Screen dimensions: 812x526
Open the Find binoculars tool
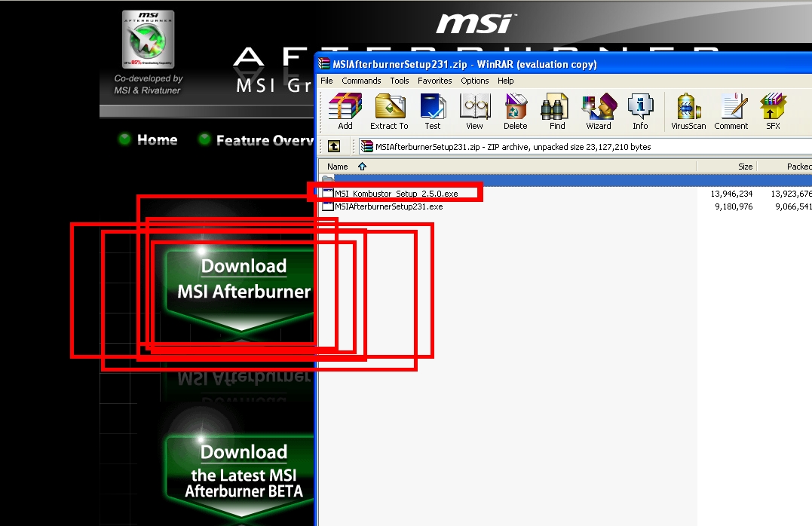[557, 112]
